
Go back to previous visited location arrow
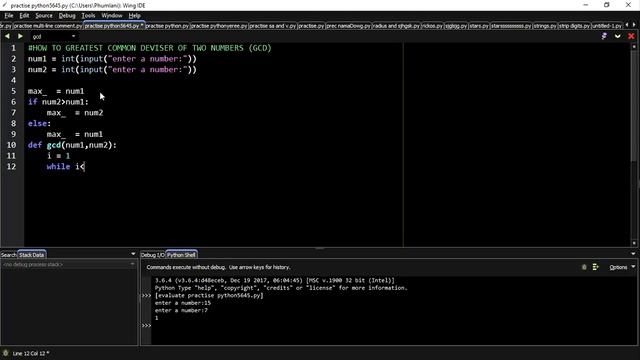(7, 36)
